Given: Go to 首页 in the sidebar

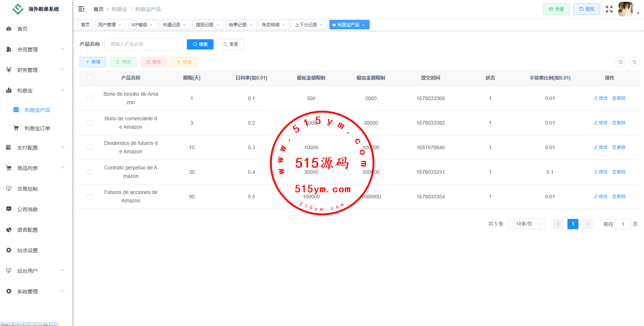Looking at the screenshot, I should click(x=22, y=29).
